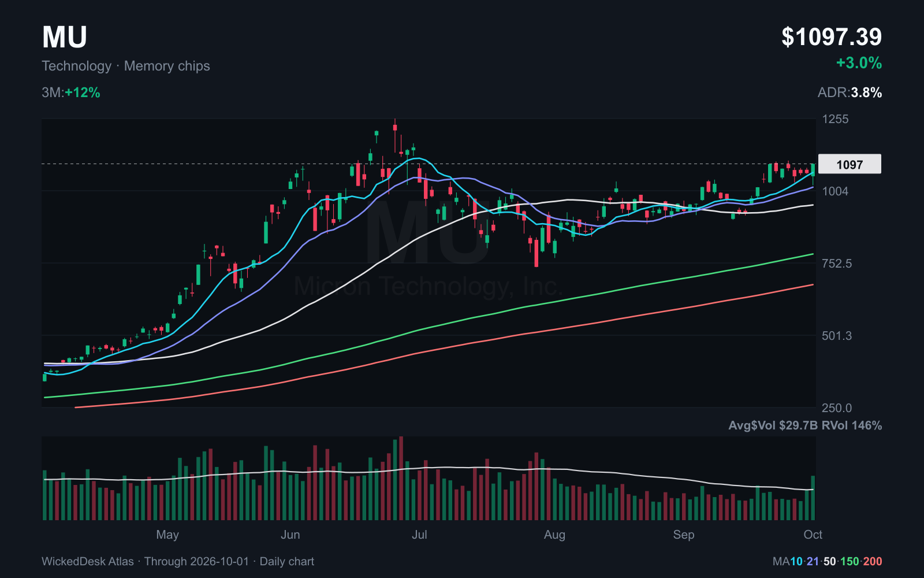Click the MU ticker symbol heading

point(65,37)
